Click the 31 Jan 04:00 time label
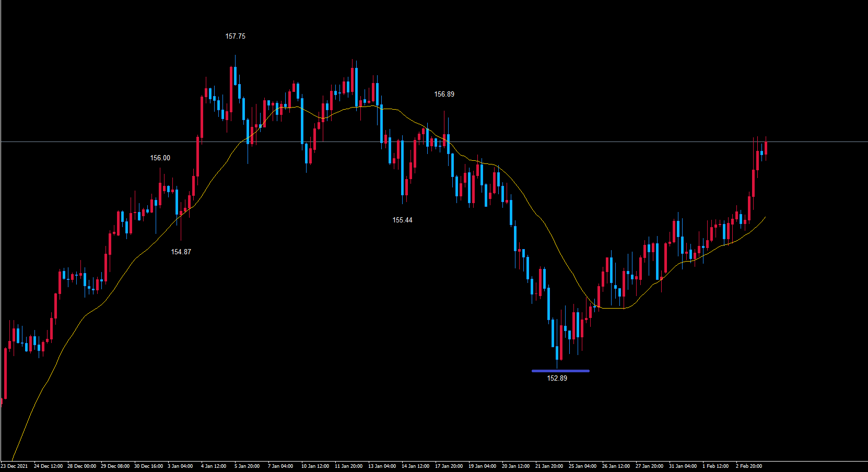Screen dimensions: 868x472 [x=683, y=466]
